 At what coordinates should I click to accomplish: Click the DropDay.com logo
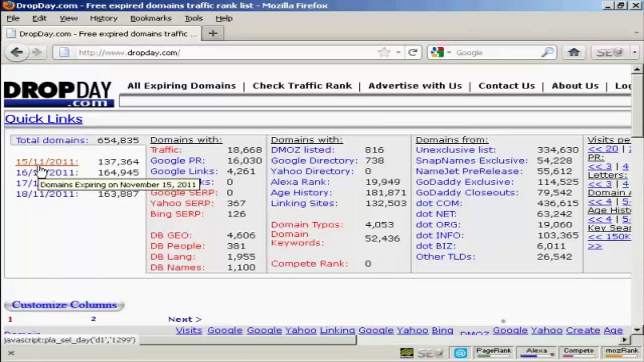click(58, 94)
